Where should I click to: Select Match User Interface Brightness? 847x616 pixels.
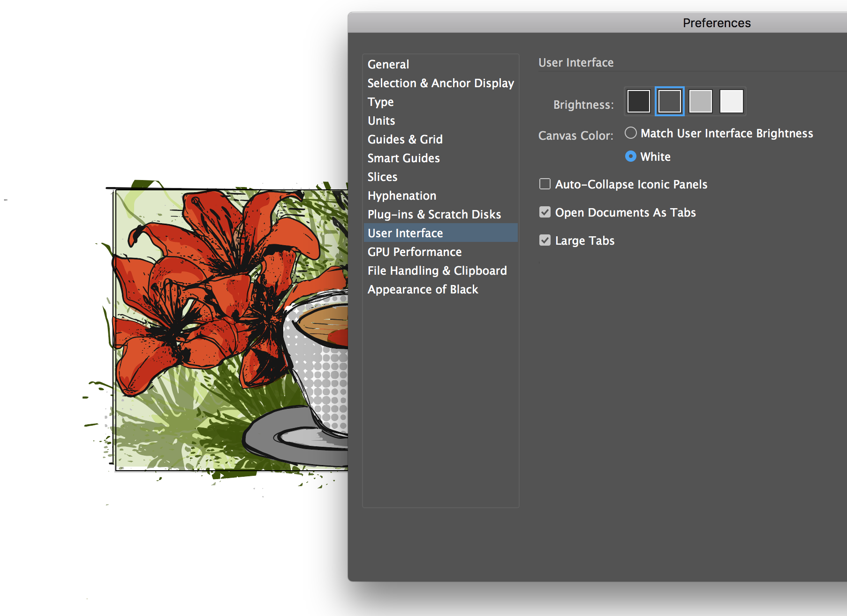point(630,133)
